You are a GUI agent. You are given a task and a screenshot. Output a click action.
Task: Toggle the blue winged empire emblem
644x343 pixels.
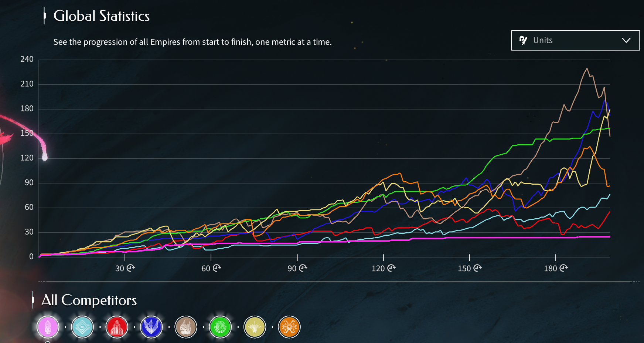point(151,327)
